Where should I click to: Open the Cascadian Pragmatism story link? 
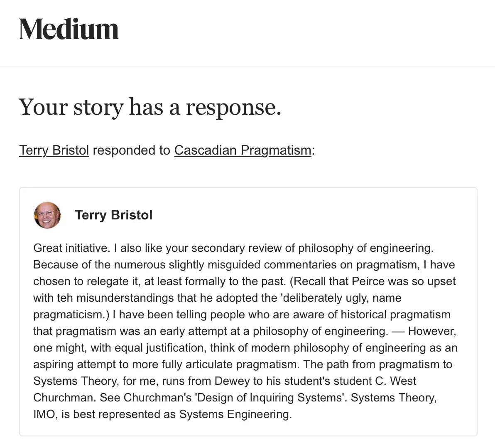[x=243, y=150]
